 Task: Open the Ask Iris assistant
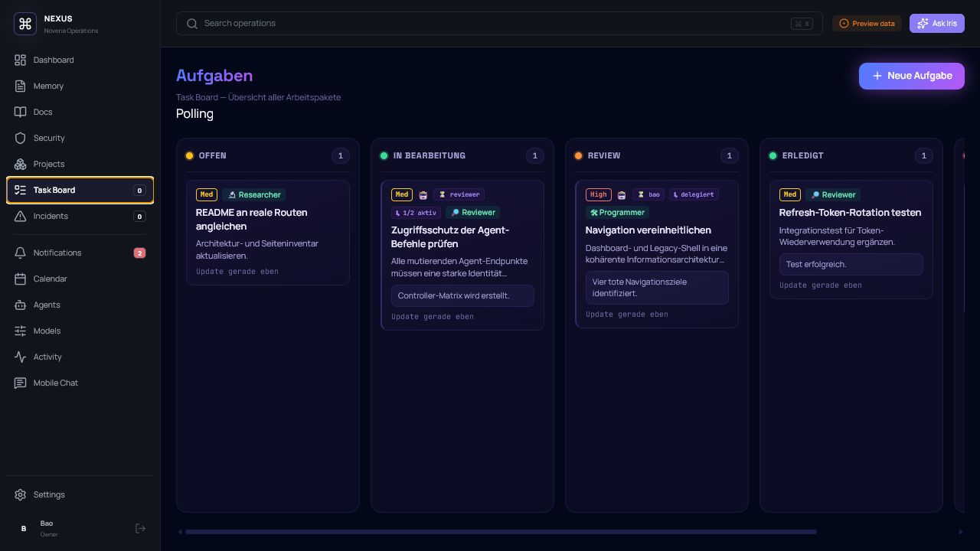pyautogui.click(x=937, y=23)
